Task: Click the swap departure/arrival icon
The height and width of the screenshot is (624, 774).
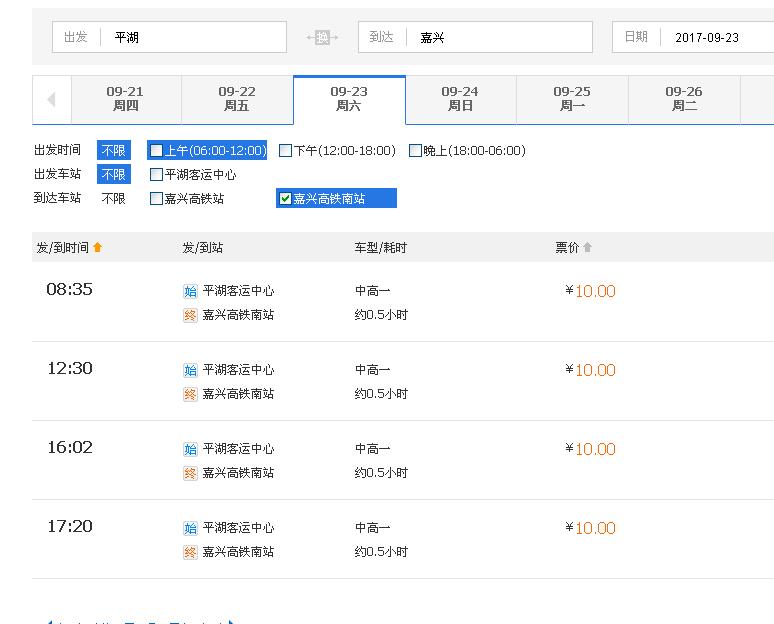Action: [322, 37]
